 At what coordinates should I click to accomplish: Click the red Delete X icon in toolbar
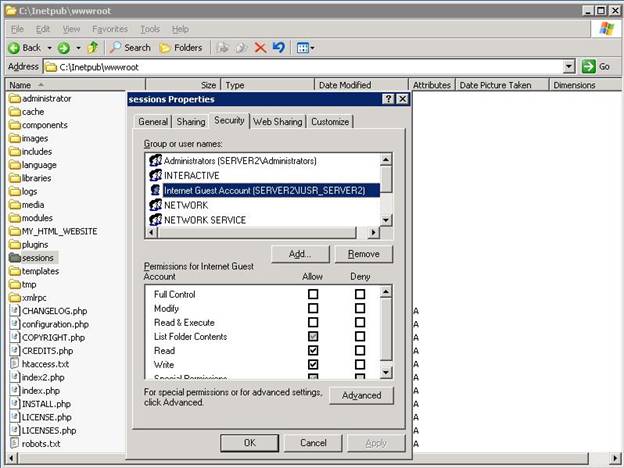tap(260, 48)
